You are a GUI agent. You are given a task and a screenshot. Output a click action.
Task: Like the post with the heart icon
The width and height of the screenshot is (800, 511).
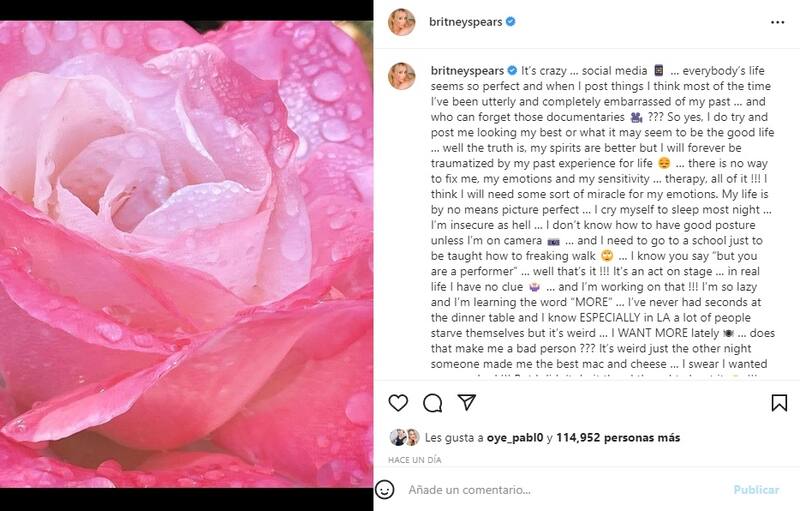[x=398, y=403]
